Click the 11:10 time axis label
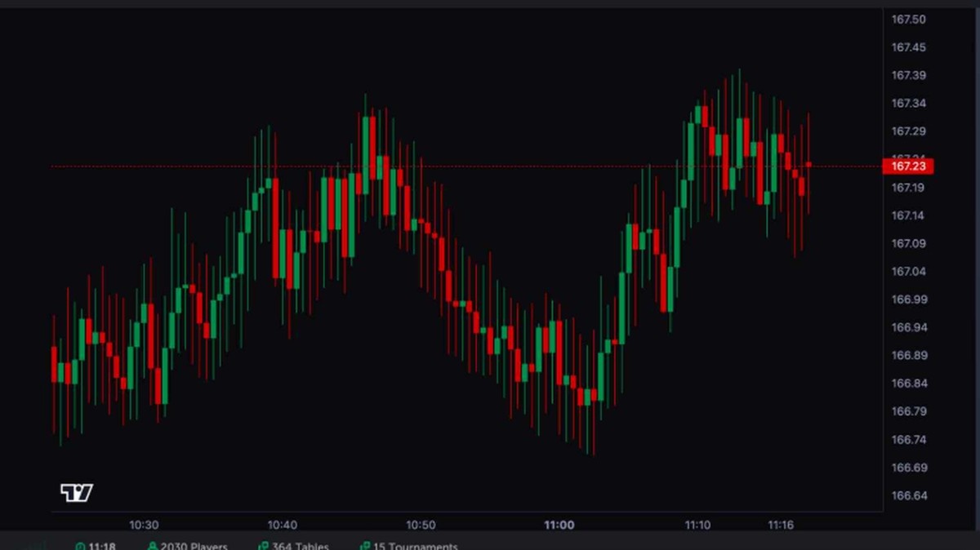This screenshot has width=980, height=550. (x=697, y=526)
